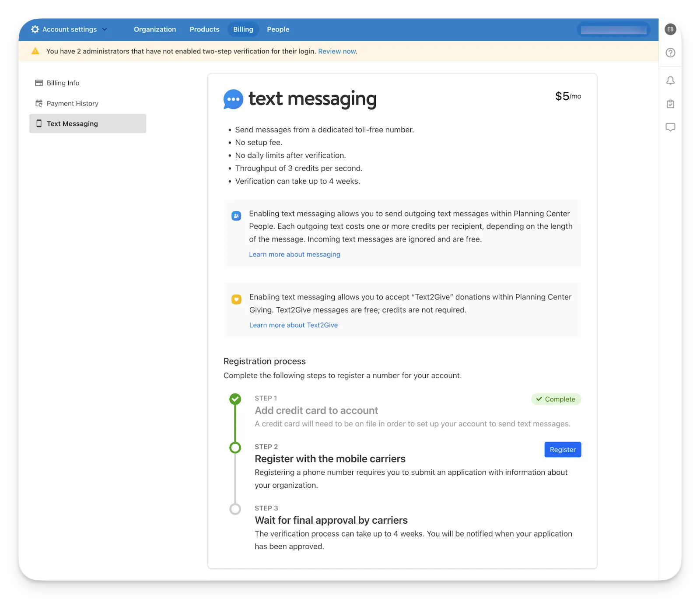This screenshot has height=599, width=700.
Task: Open the chat bubble icon in sidebar
Action: pos(670,127)
